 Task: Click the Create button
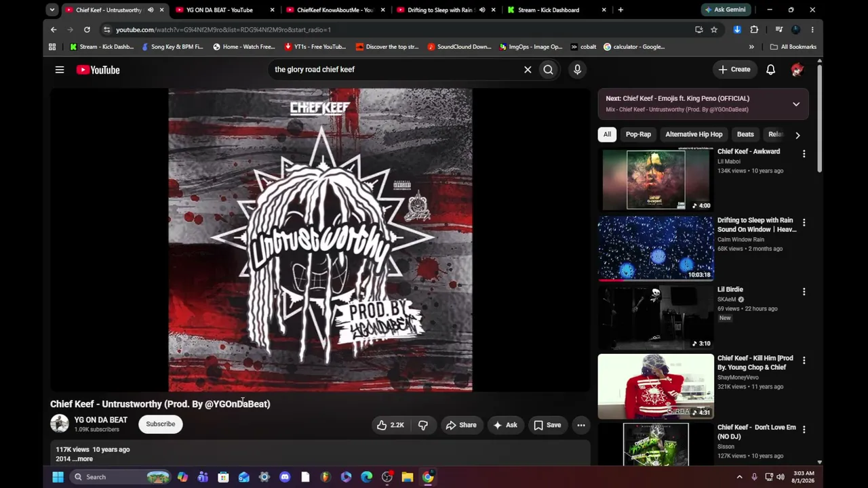click(x=734, y=69)
